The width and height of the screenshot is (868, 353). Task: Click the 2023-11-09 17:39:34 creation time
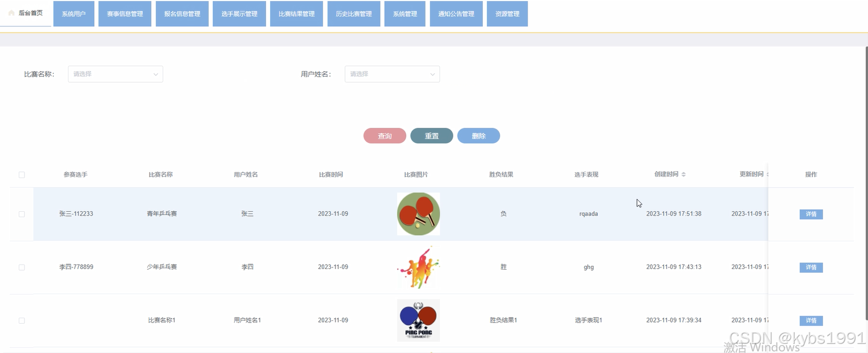coord(674,320)
